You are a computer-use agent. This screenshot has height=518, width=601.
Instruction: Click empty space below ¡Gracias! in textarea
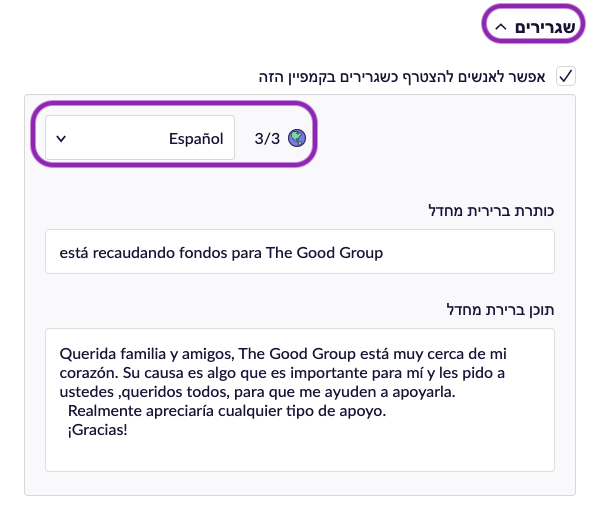[300, 455]
